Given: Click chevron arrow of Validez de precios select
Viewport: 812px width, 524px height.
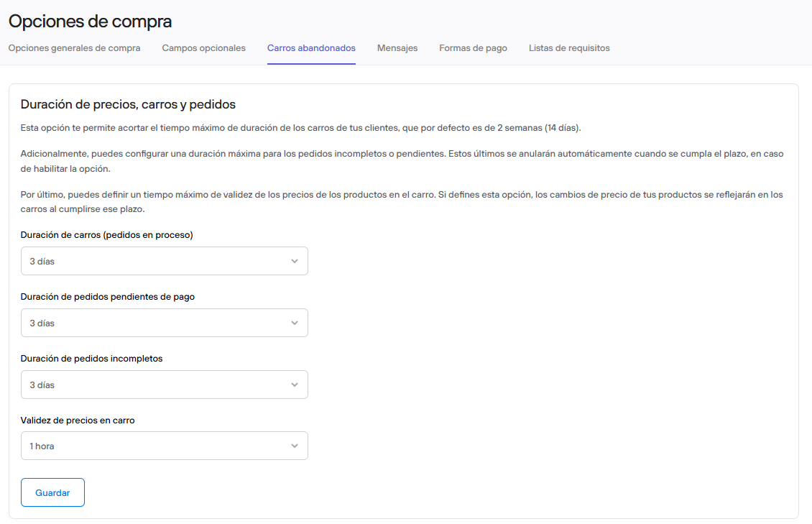Looking at the screenshot, I should click(295, 446).
